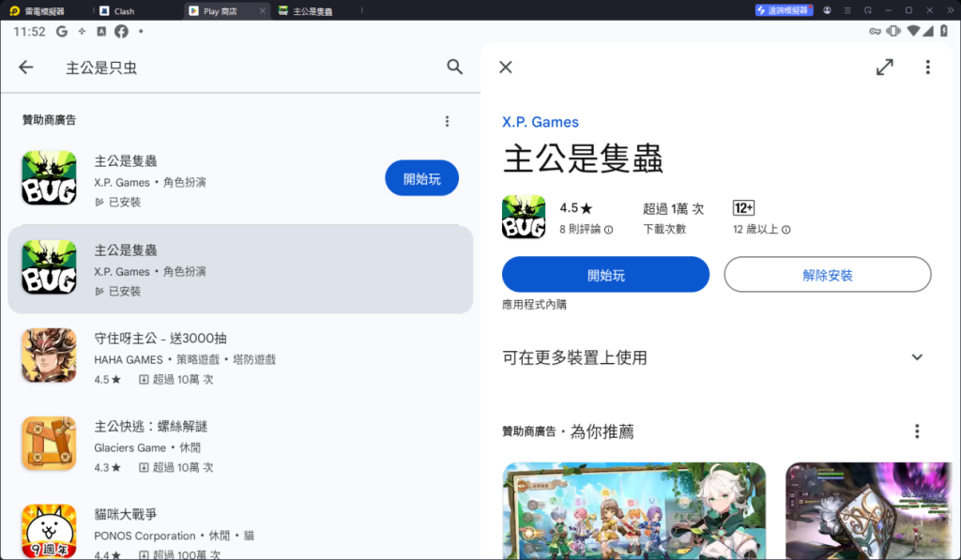Click the 主公快逃 wooden screw puzzle icon
961x560 pixels.
click(49, 444)
